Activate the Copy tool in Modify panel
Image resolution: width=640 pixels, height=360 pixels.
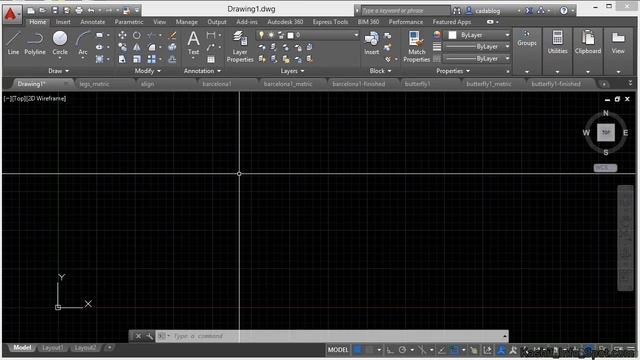(x=122, y=47)
